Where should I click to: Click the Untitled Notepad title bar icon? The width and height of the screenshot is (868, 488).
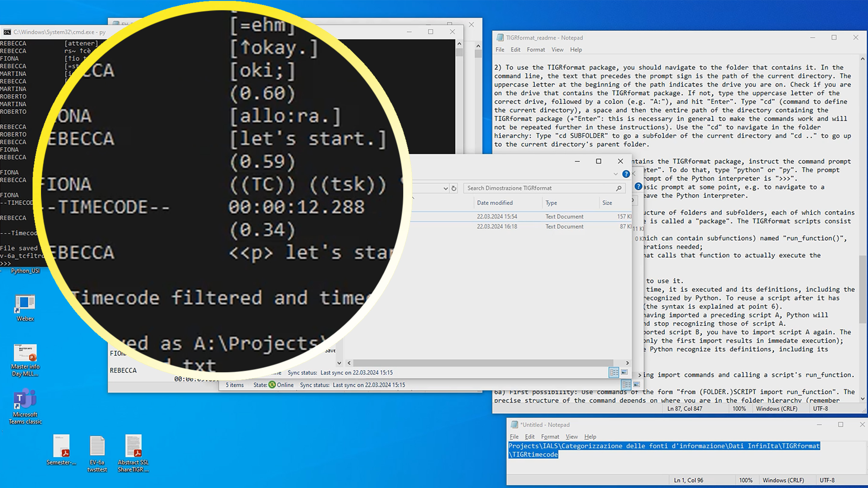point(514,425)
